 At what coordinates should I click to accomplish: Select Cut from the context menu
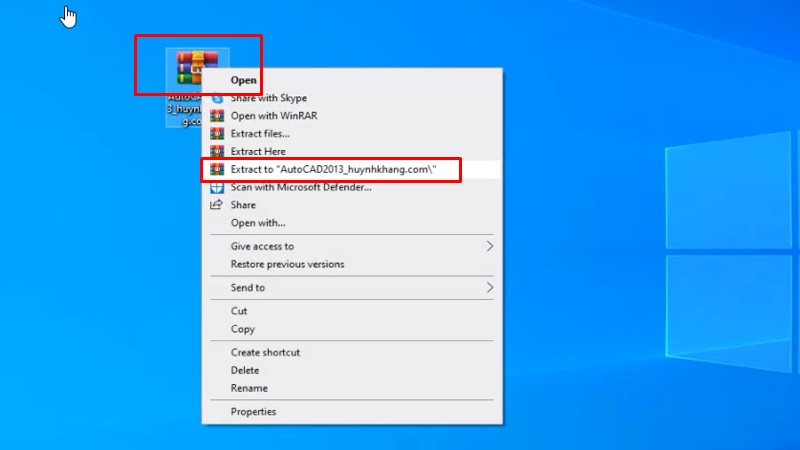[239, 311]
